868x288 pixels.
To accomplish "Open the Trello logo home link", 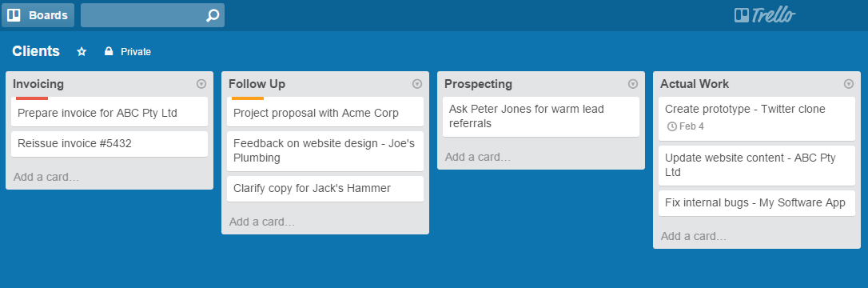I will coord(765,15).
